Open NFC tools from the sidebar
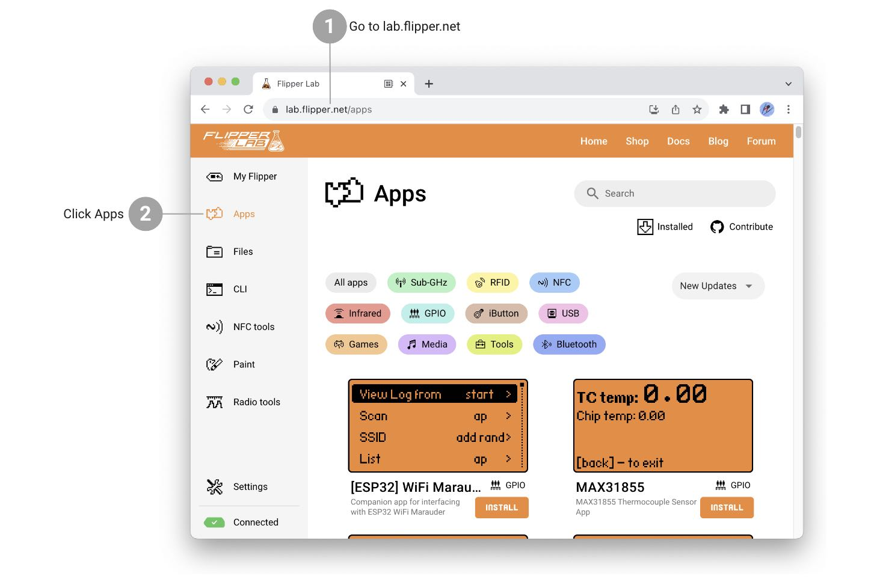The height and width of the screenshot is (588, 877). point(253,327)
